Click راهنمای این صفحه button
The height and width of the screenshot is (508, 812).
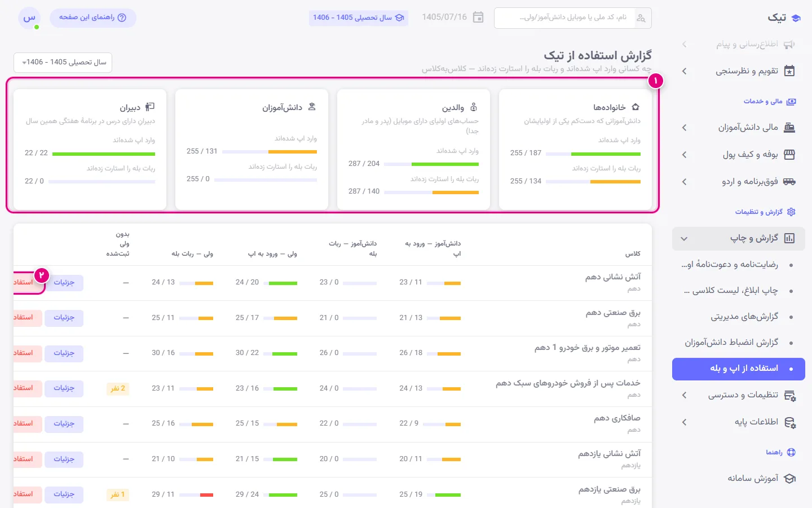(x=93, y=17)
